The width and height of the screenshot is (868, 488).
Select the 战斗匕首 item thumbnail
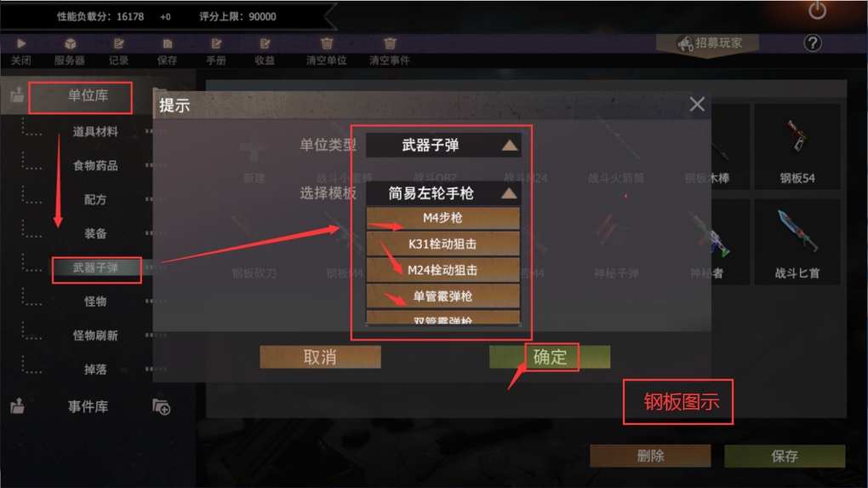coord(797,242)
